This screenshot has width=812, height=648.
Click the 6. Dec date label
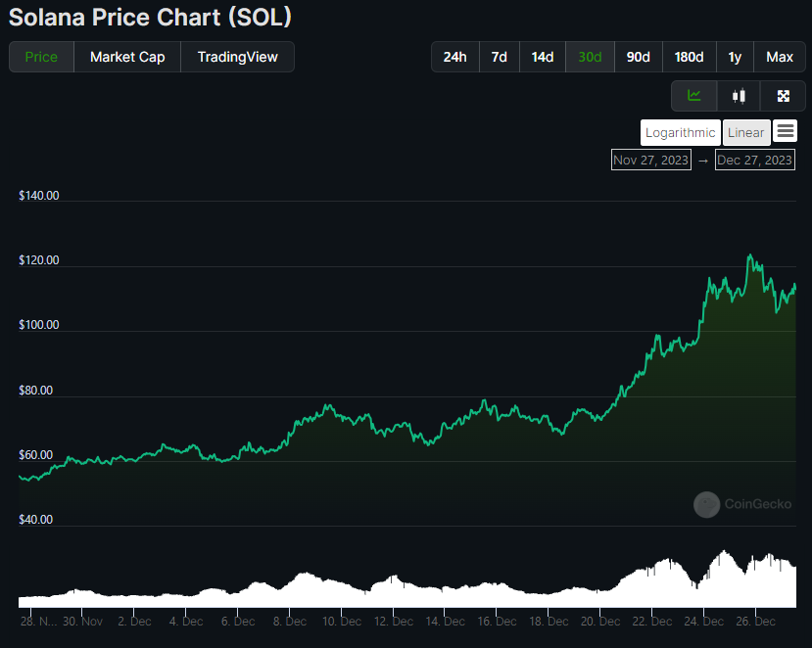click(x=238, y=622)
